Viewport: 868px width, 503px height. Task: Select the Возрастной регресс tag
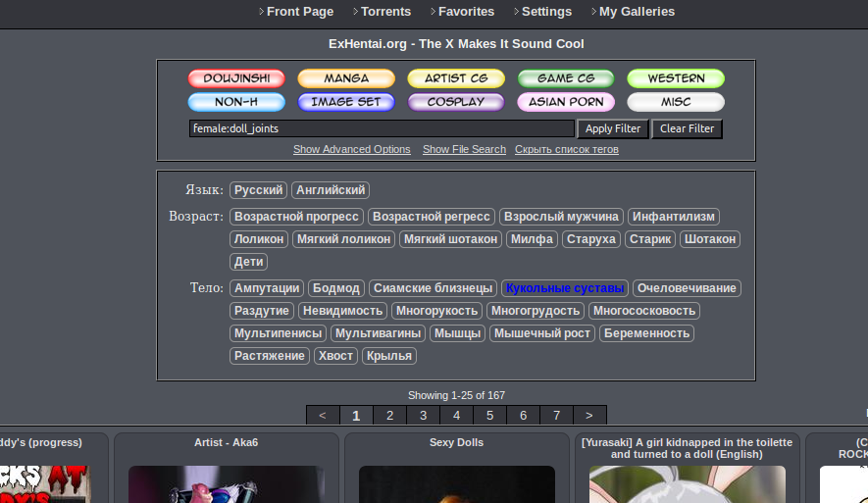(x=432, y=217)
